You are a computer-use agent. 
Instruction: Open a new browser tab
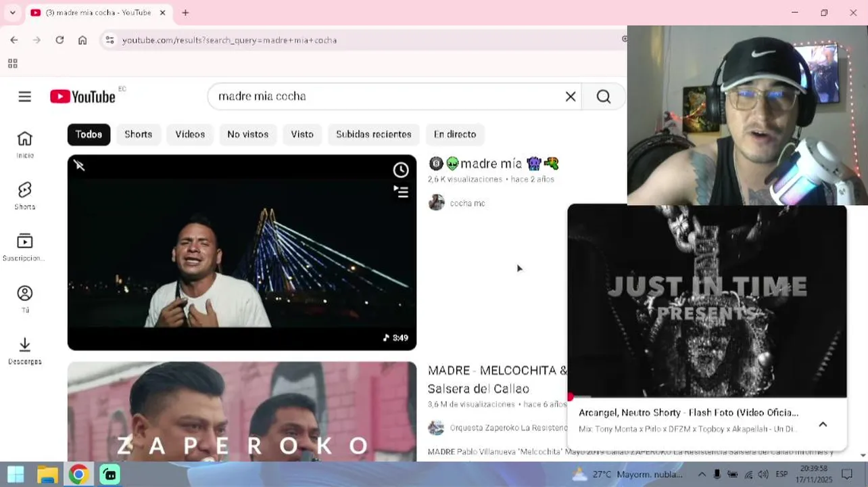185,13
